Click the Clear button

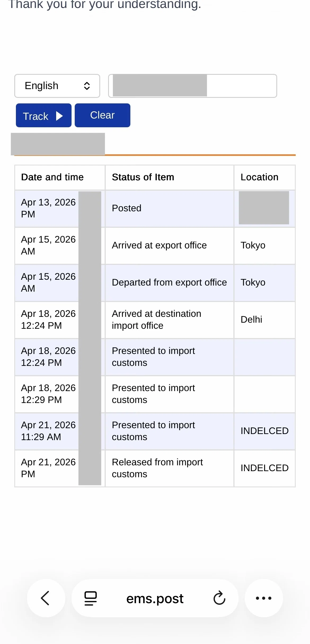click(103, 115)
